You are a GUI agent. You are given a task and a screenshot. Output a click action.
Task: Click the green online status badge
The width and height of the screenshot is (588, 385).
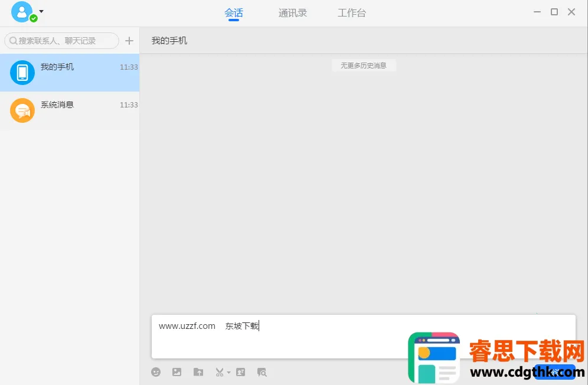(34, 18)
